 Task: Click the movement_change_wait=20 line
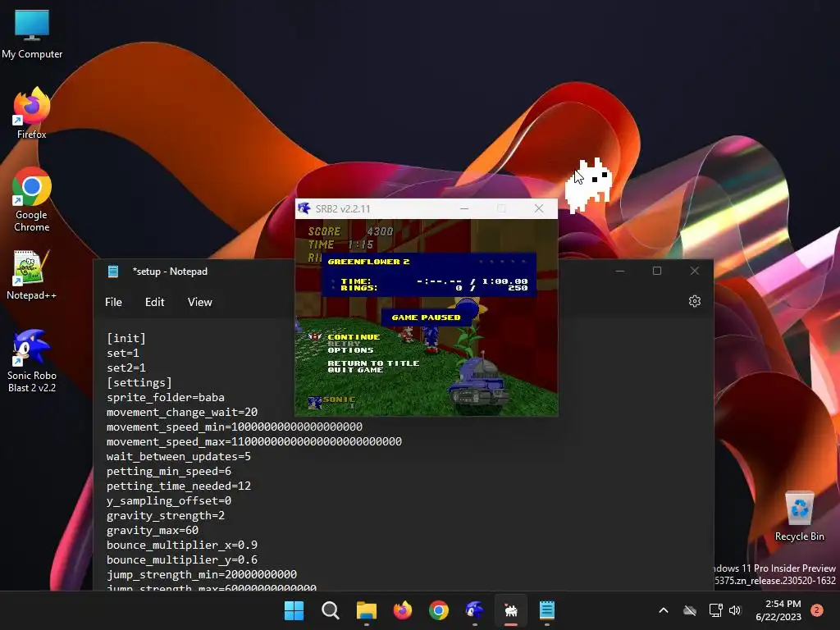point(182,413)
